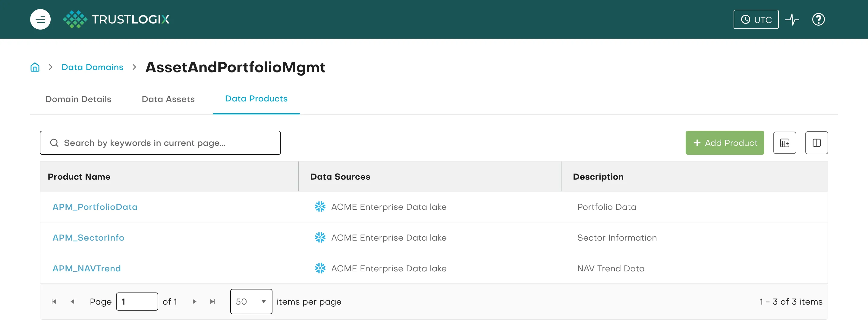Image resolution: width=868 pixels, height=326 pixels.
Task: Click the table export settings icon
Action: pos(785,143)
